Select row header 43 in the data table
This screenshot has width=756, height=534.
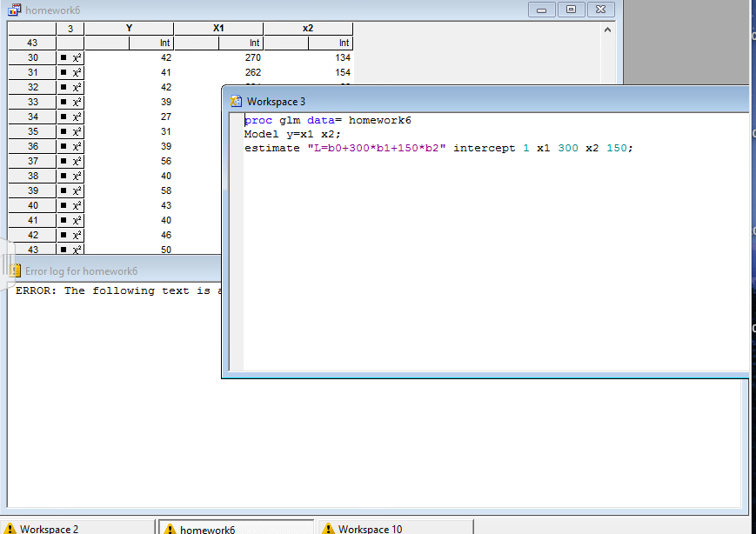(x=30, y=43)
